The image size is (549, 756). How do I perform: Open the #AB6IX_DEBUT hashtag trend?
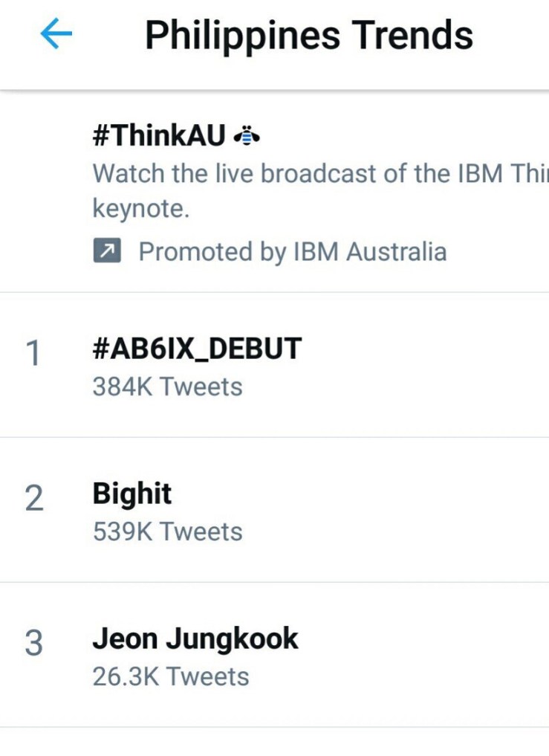click(197, 349)
